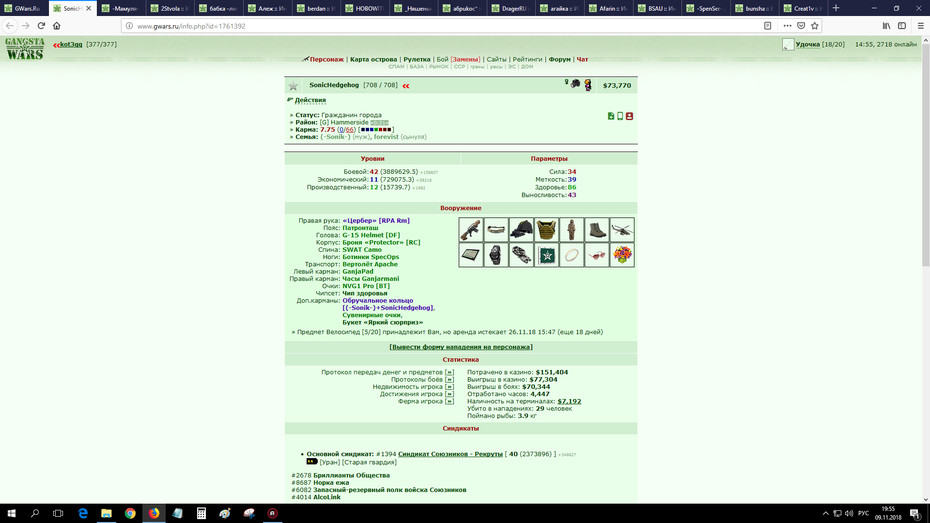Open File Explorer from the taskbar
930x523 pixels.
106,514
